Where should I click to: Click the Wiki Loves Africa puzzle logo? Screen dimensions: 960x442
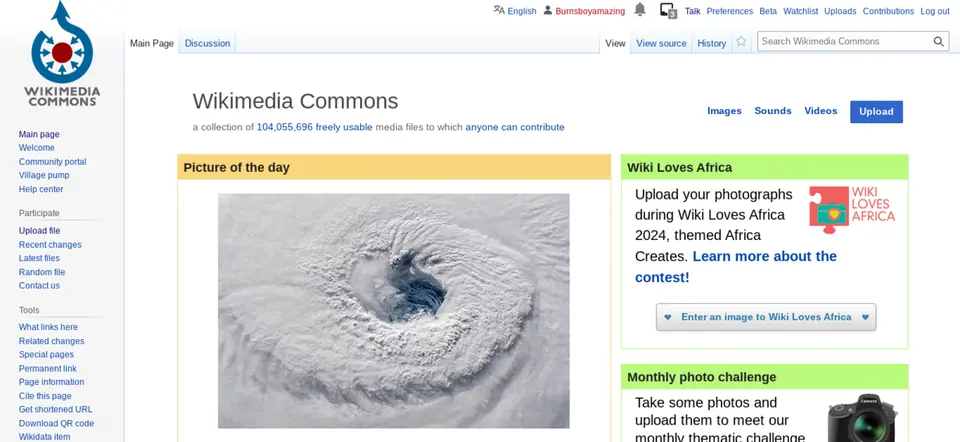pyautogui.click(x=852, y=209)
